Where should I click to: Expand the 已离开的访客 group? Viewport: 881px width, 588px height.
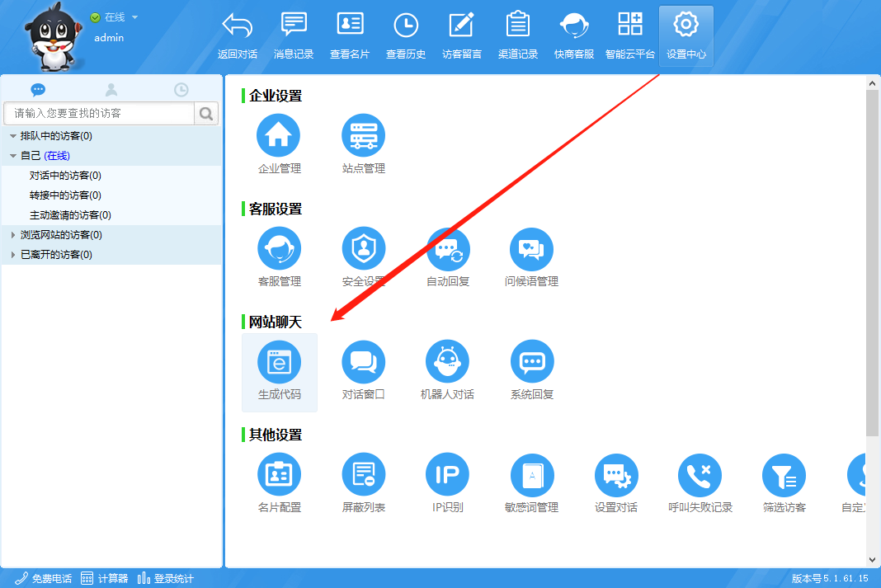(x=12, y=255)
